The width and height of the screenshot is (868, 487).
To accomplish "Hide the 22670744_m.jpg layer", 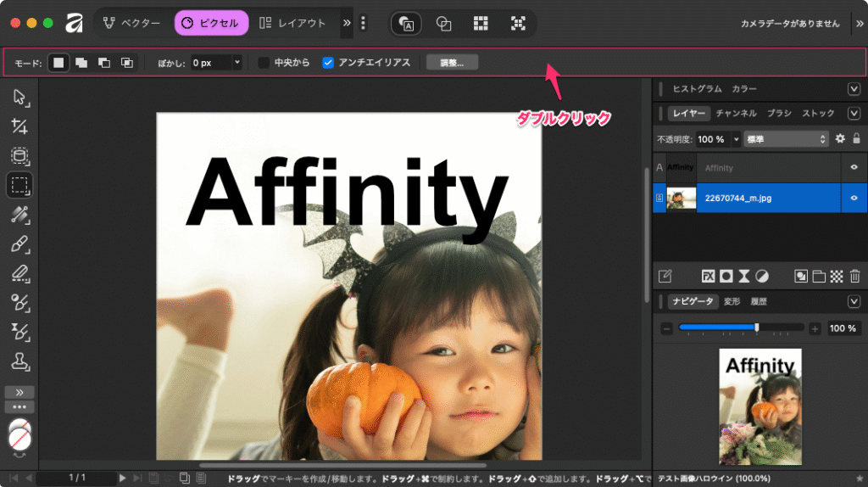I will (x=854, y=198).
